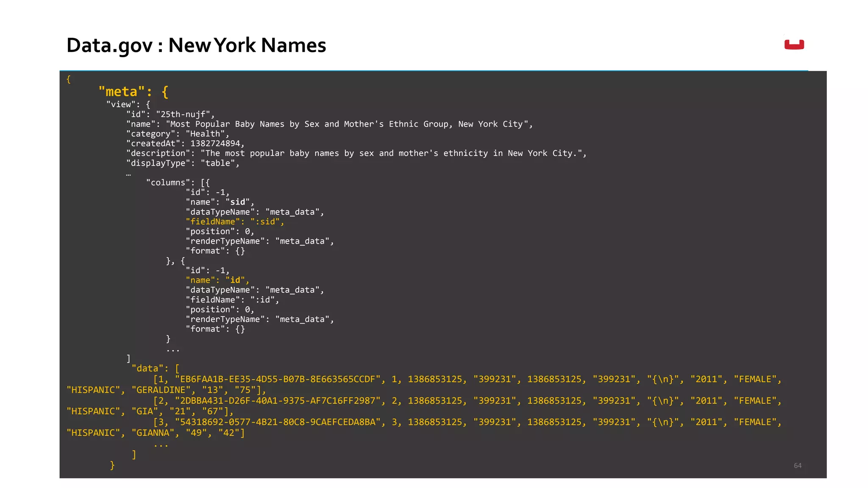
Task: Click the "id": "25th-nujf" line
Action: 170,114
